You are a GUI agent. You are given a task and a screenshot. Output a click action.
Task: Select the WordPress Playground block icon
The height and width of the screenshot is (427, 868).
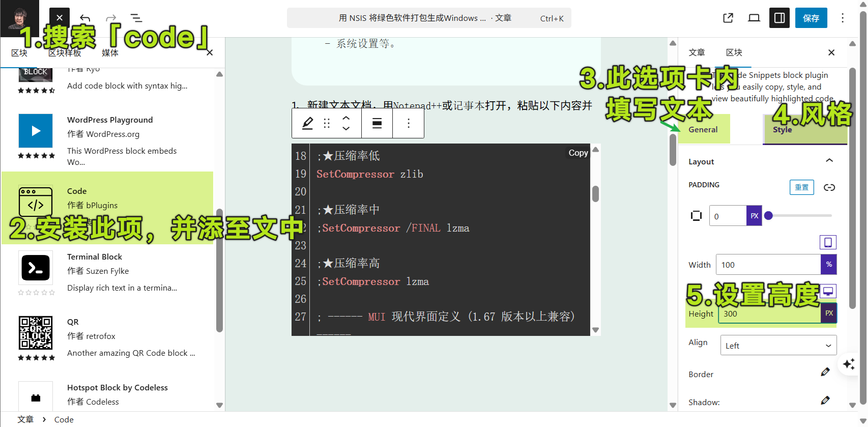[36, 131]
